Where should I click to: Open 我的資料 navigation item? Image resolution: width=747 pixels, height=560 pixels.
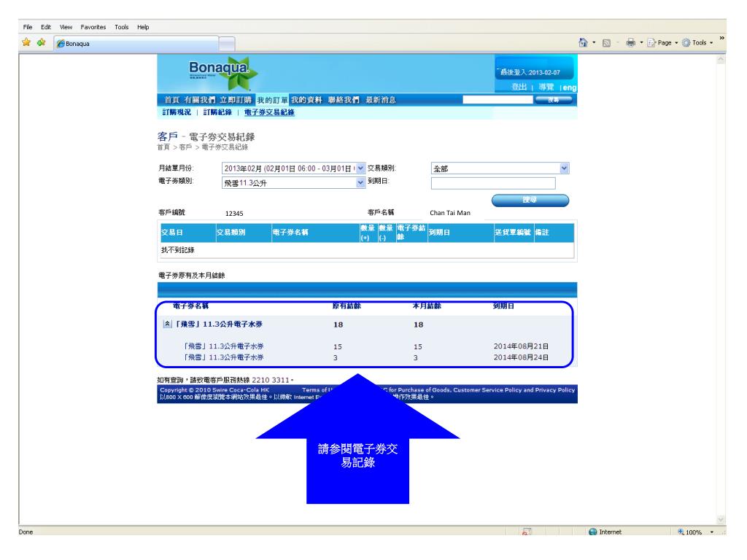[307, 100]
